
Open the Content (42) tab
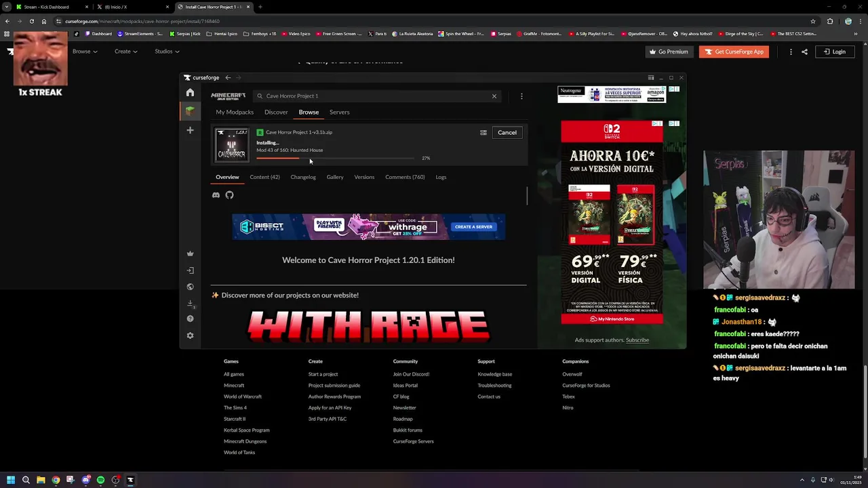pos(264,177)
